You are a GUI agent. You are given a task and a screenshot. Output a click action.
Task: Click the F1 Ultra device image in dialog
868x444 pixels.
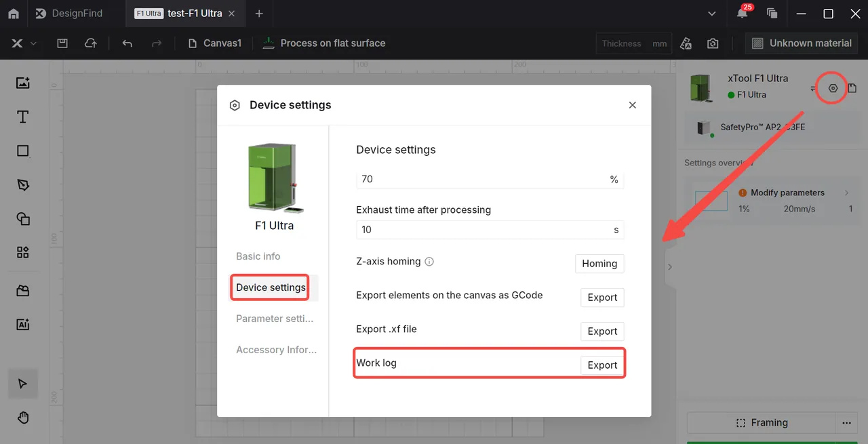[x=274, y=178]
